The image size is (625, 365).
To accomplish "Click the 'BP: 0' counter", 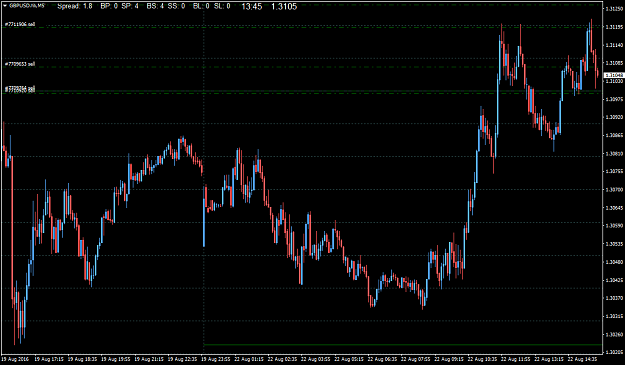I will click(x=109, y=6).
